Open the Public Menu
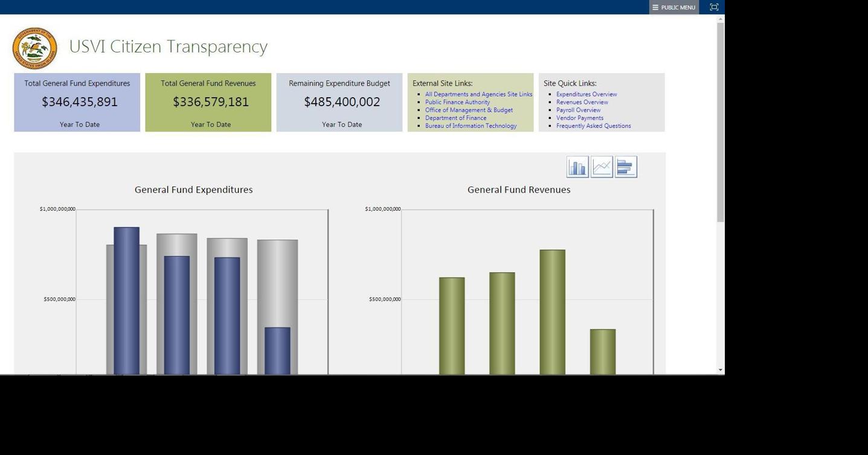 point(674,7)
